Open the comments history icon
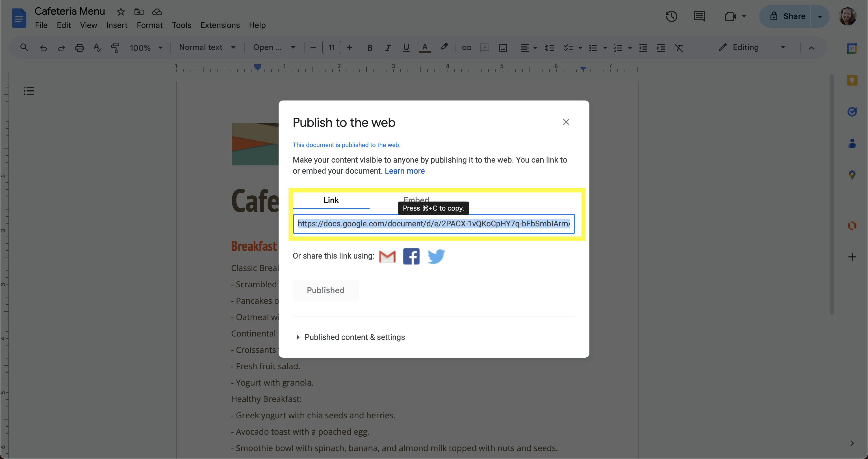Viewport: 868px width, 459px height. 700,16
